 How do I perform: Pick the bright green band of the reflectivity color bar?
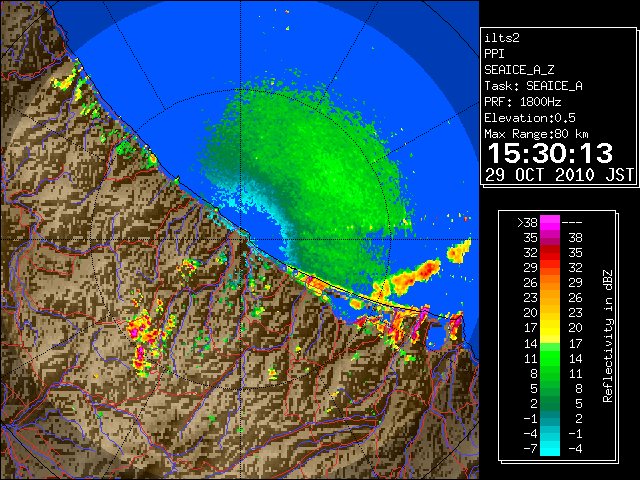pyautogui.click(x=550, y=358)
